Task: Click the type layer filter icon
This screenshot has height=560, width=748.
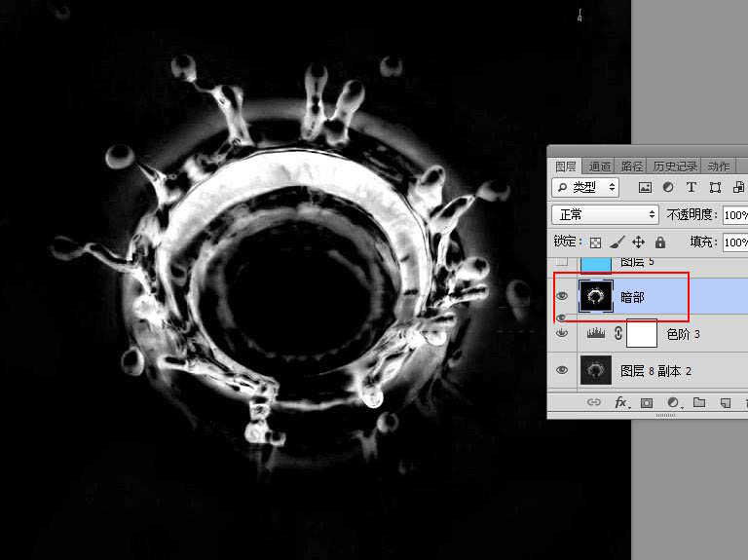Action: point(692,187)
